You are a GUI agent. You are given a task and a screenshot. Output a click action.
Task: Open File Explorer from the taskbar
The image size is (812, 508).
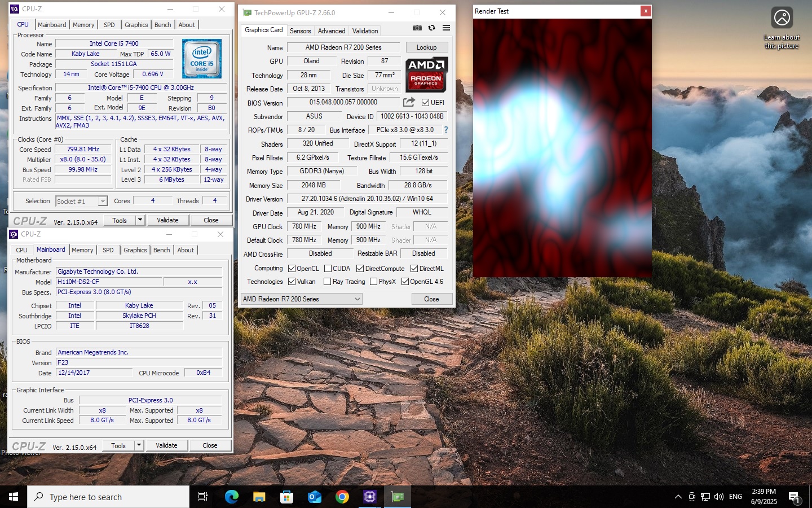point(259,497)
